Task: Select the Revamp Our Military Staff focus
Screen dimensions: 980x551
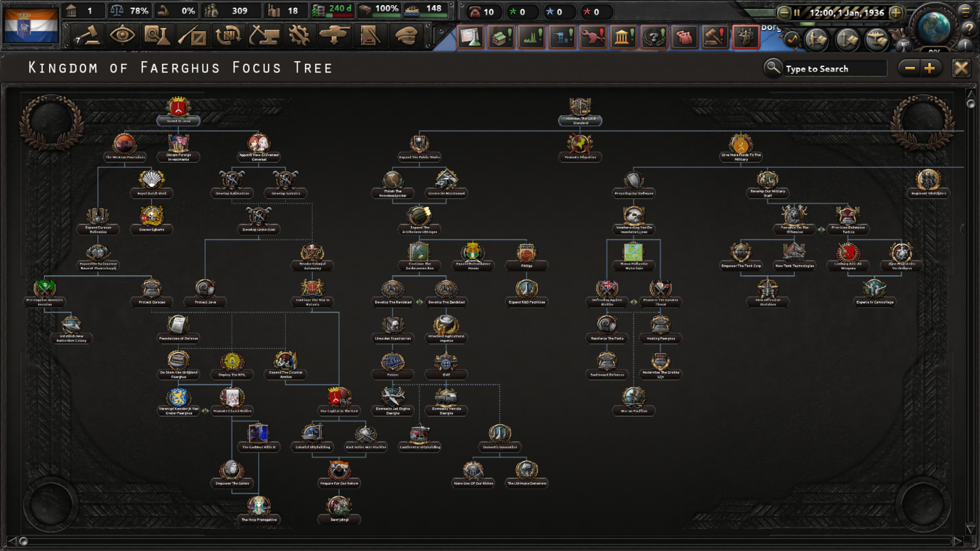Action: [767, 184]
